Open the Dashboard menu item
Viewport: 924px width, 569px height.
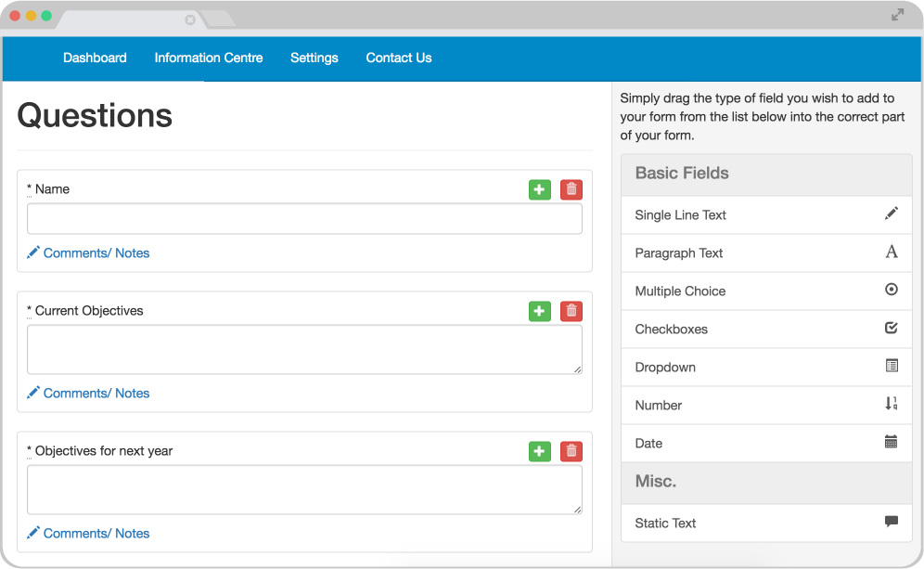point(95,58)
